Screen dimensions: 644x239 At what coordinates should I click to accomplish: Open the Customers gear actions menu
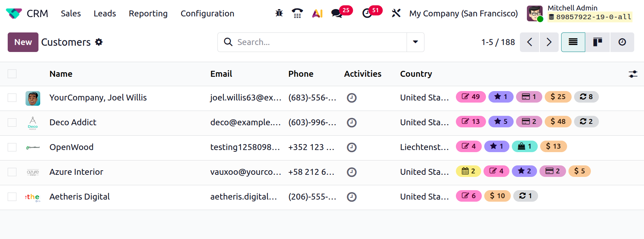pyautogui.click(x=99, y=42)
